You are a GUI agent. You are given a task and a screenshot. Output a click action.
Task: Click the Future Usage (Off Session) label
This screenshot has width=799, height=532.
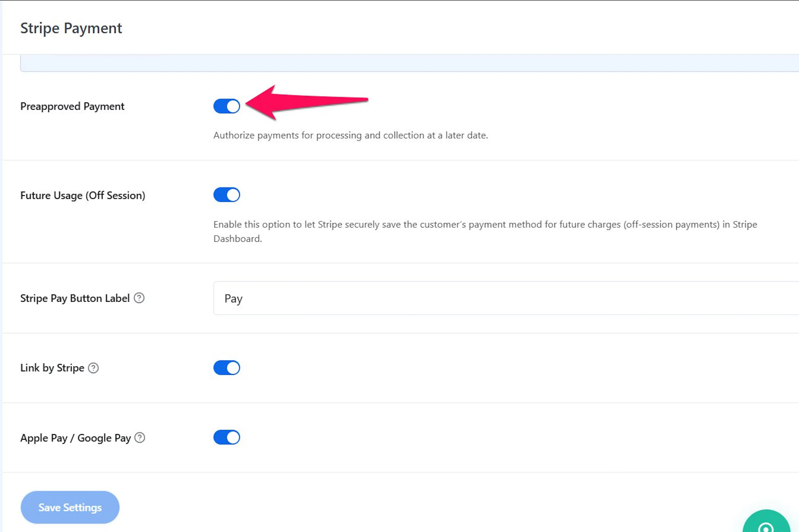click(x=83, y=195)
